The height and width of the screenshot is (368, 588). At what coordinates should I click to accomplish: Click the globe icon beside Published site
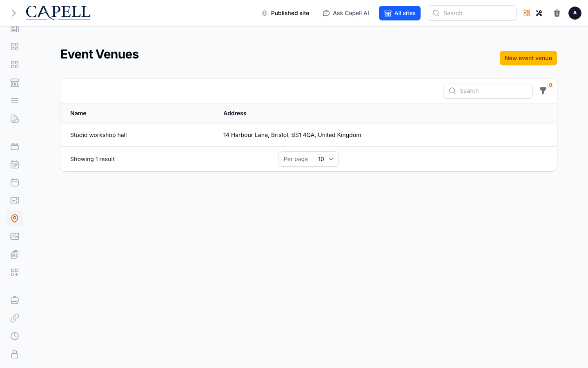pos(265,13)
